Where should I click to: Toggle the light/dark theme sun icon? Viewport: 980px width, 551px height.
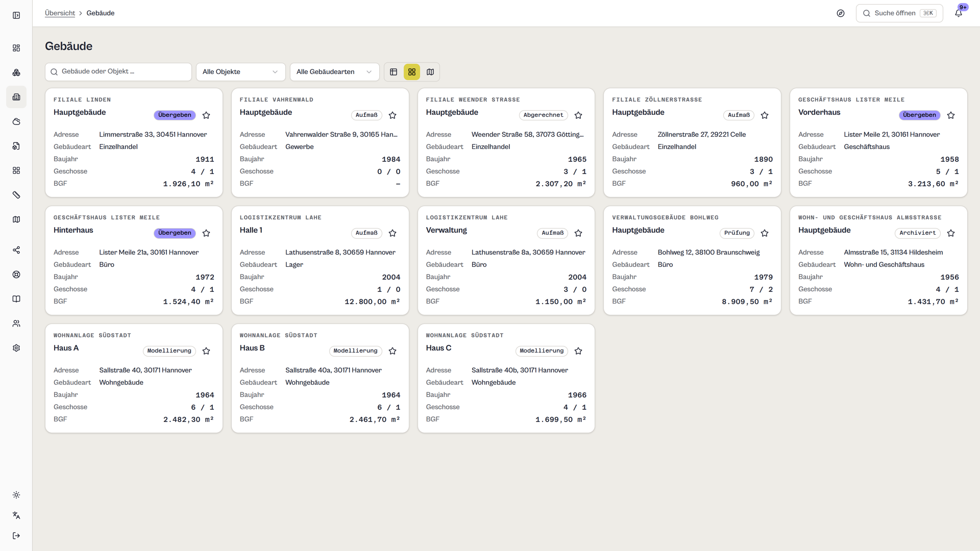[16, 495]
